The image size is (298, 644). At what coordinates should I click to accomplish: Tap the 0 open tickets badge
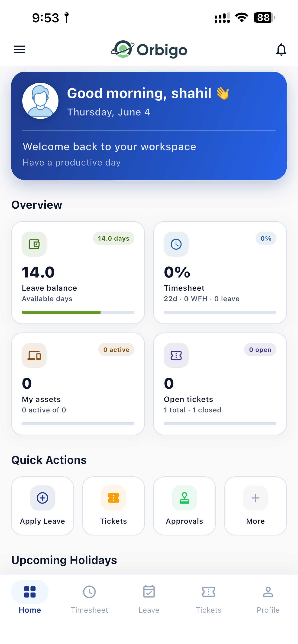point(260,350)
